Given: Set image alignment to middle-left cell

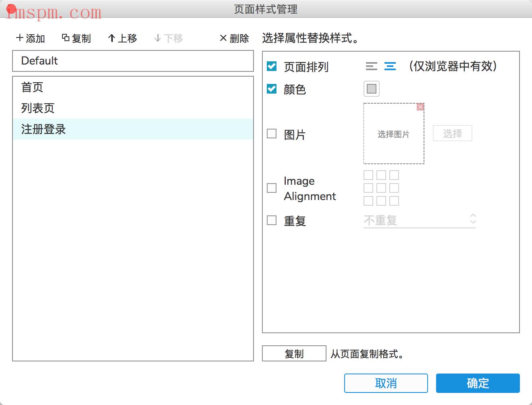Looking at the screenshot, I should (x=368, y=188).
